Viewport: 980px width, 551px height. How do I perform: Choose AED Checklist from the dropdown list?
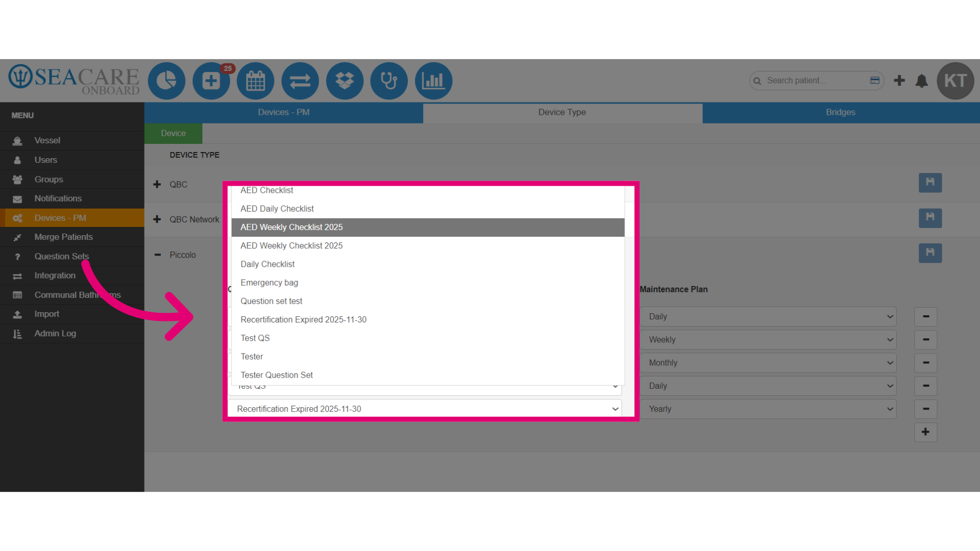(x=428, y=190)
